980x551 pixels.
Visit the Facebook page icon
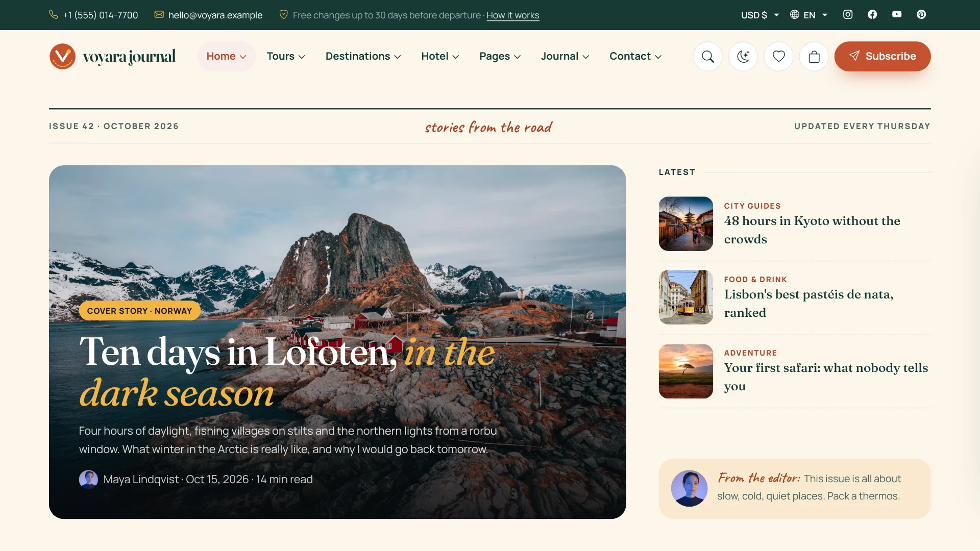point(872,15)
